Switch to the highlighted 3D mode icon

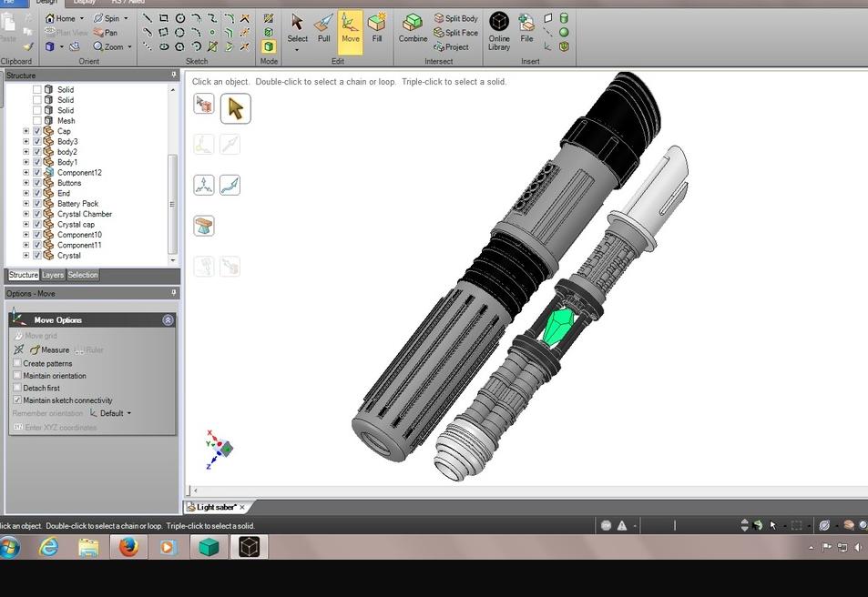[269, 47]
